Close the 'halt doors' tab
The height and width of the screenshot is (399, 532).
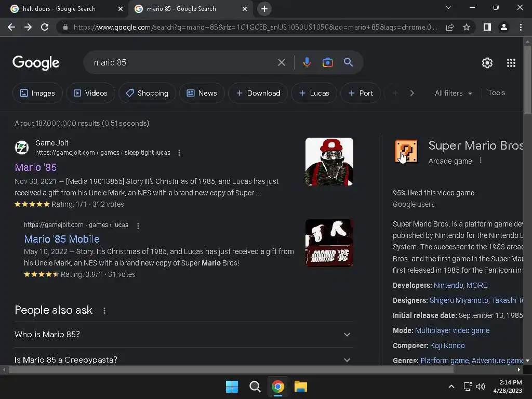coord(121,9)
